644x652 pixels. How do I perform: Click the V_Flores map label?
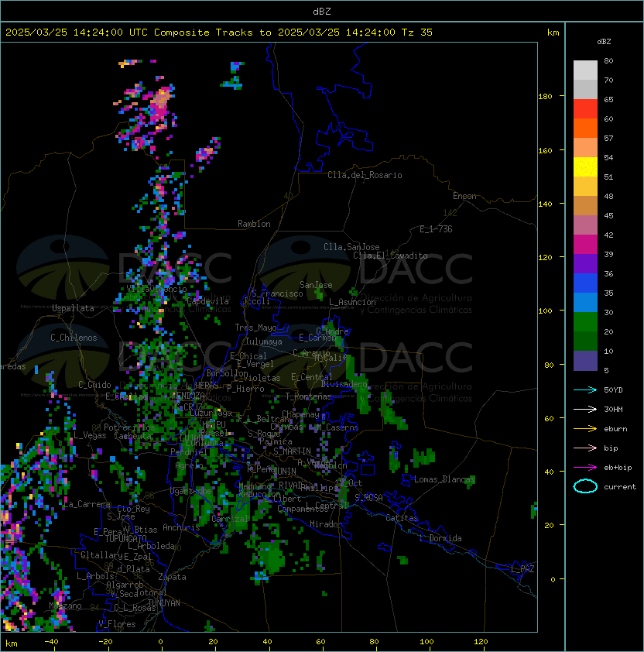click(117, 624)
